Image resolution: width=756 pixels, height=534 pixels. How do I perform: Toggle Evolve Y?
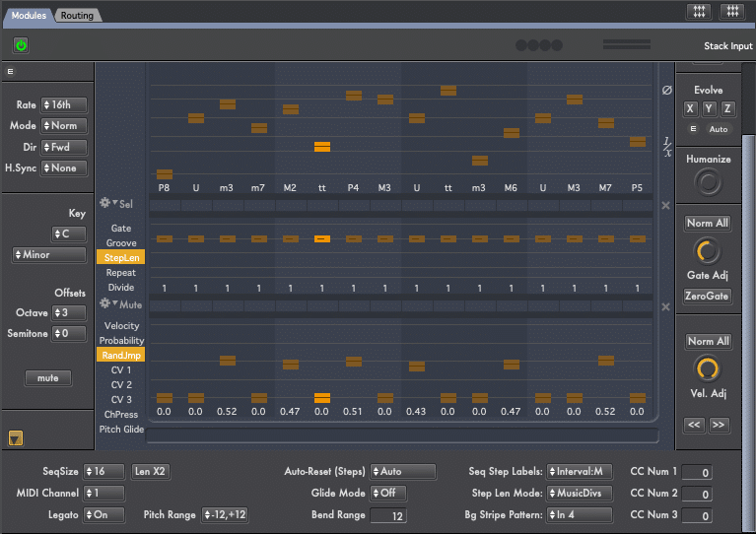[709, 108]
